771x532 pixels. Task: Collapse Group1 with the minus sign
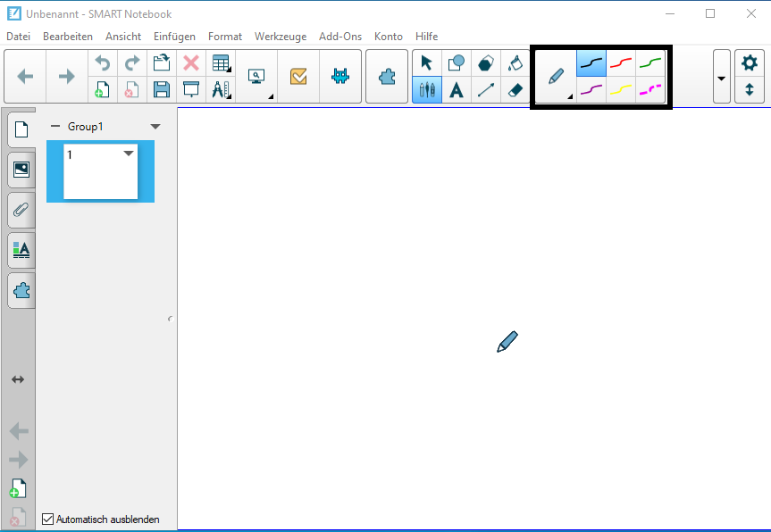(x=55, y=127)
